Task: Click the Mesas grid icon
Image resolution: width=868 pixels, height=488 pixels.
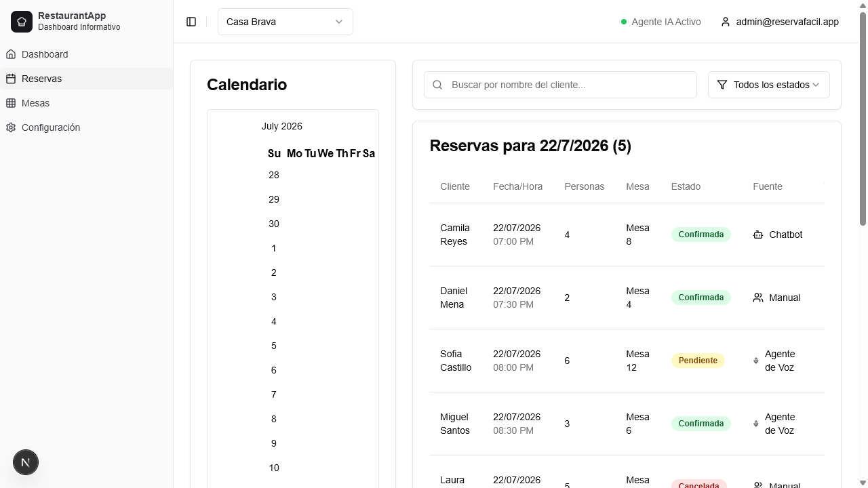Action: pos(11,103)
